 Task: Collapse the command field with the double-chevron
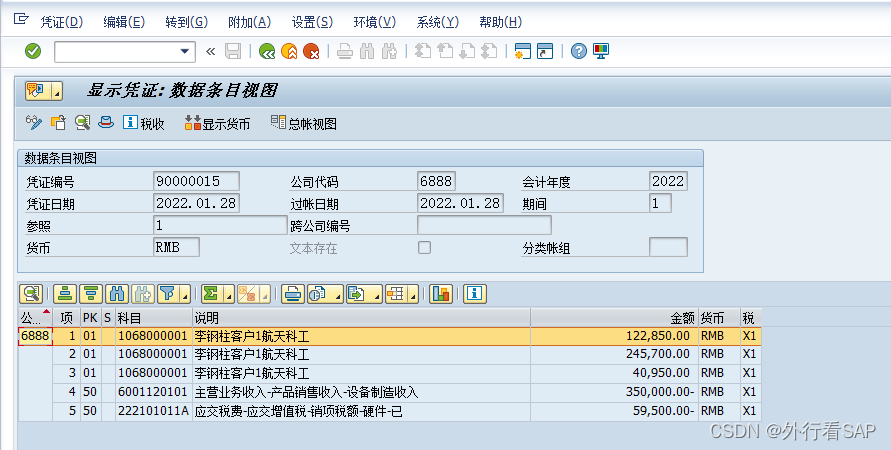coord(210,52)
